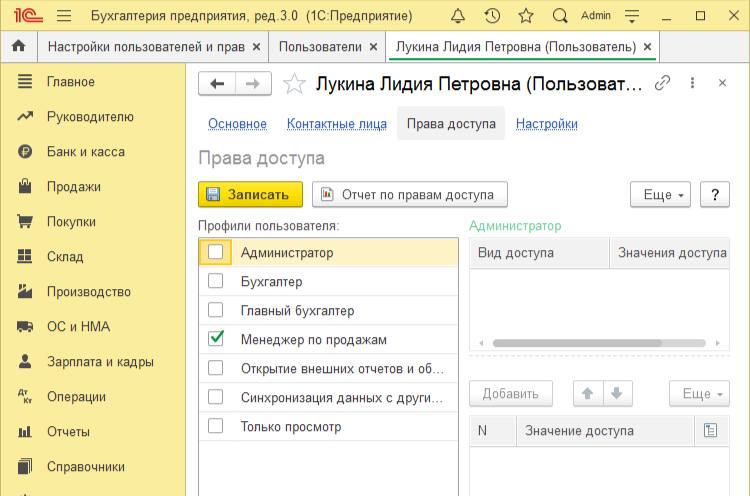
Task: Check Открытие внешних отчетов checkbox
Action: pos(216,368)
